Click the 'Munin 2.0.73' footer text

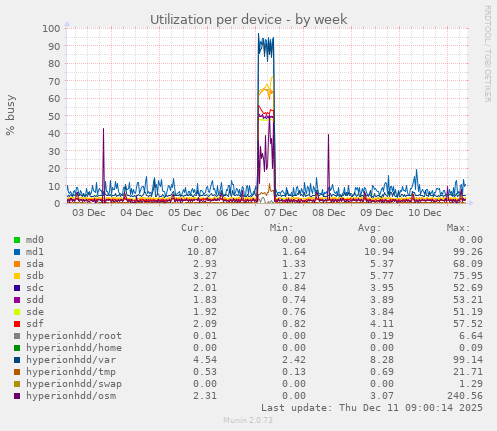(x=248, y=420)
